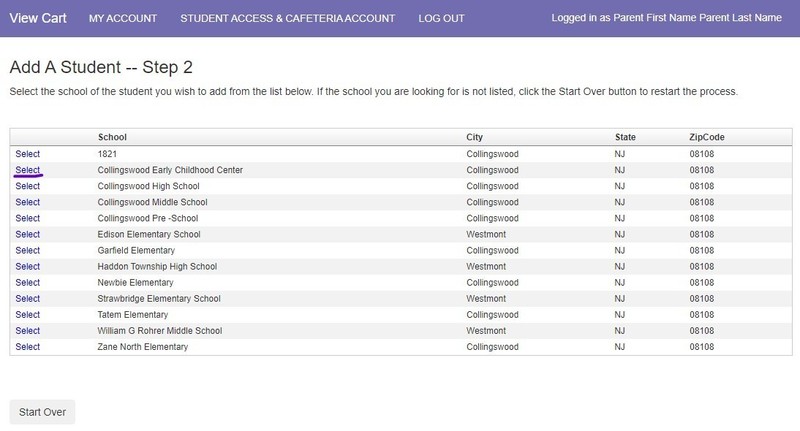Click 'Collingswood Early Childhood Center' name text
Viewport: 800px width, 431px height.
[x=170, y=170]
